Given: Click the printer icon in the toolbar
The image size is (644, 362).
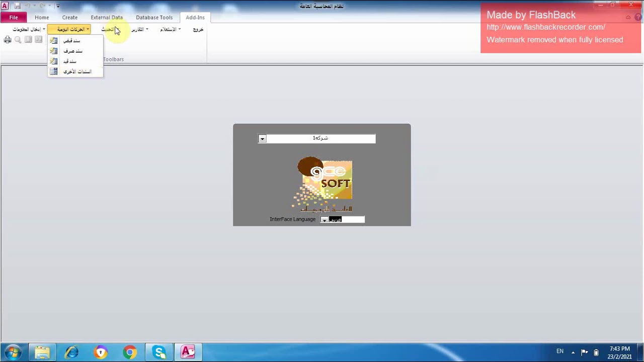Looking at the screenshot, I should point(8,40).
